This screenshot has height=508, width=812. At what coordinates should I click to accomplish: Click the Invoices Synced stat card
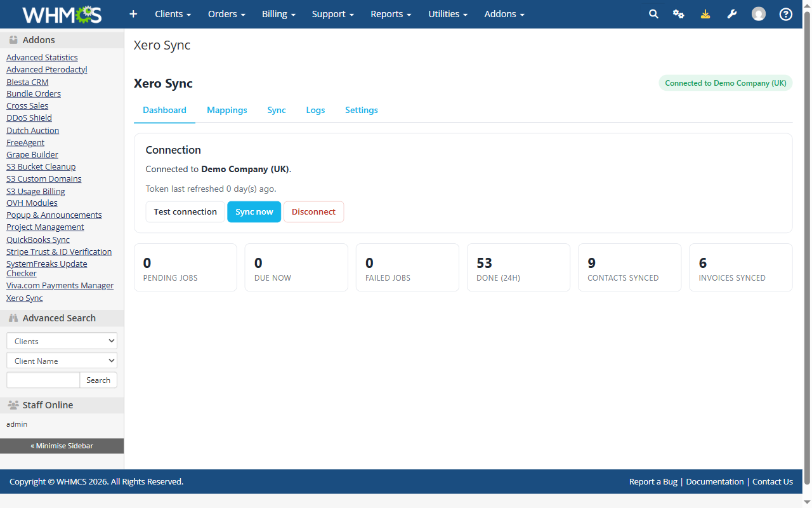pos(741,267)
